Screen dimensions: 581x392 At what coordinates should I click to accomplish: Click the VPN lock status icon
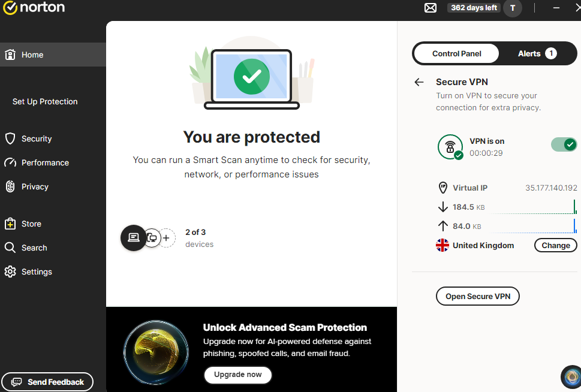[450, 147]
